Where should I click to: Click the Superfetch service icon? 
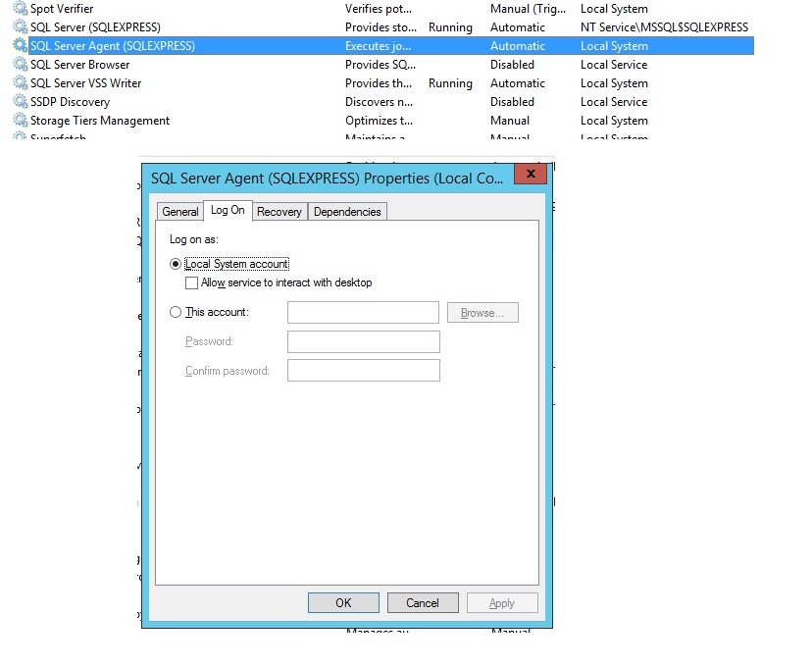pos(21,137)
